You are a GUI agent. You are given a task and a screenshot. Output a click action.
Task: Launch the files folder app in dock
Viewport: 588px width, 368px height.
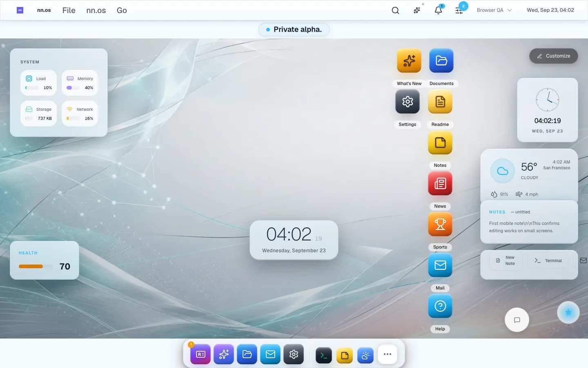[247, 355]
